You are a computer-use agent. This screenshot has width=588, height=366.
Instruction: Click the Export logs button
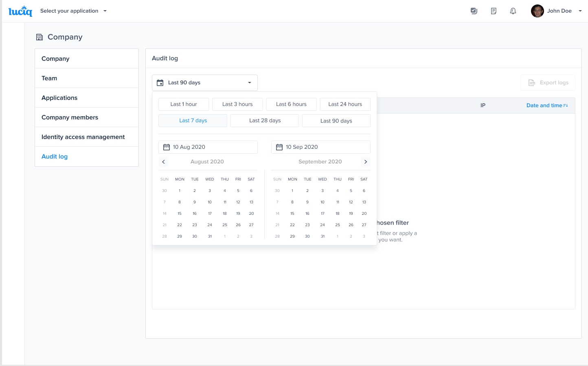coord(548,83)
